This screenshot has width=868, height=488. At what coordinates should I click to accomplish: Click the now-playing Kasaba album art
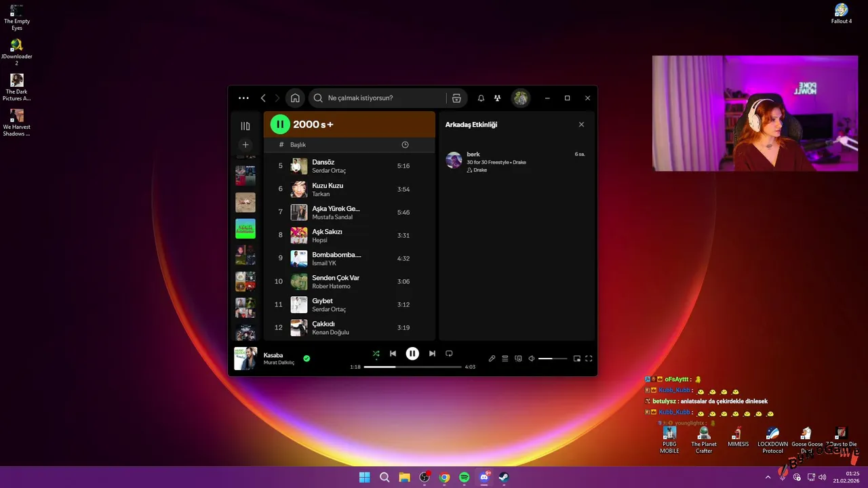[x=245, y=359]
